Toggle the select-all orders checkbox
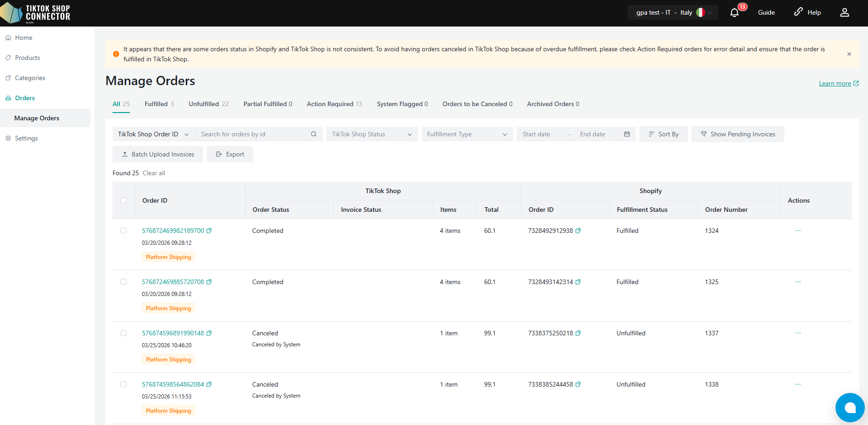This screenshot has width=868, height=425. tap(123, 200)
